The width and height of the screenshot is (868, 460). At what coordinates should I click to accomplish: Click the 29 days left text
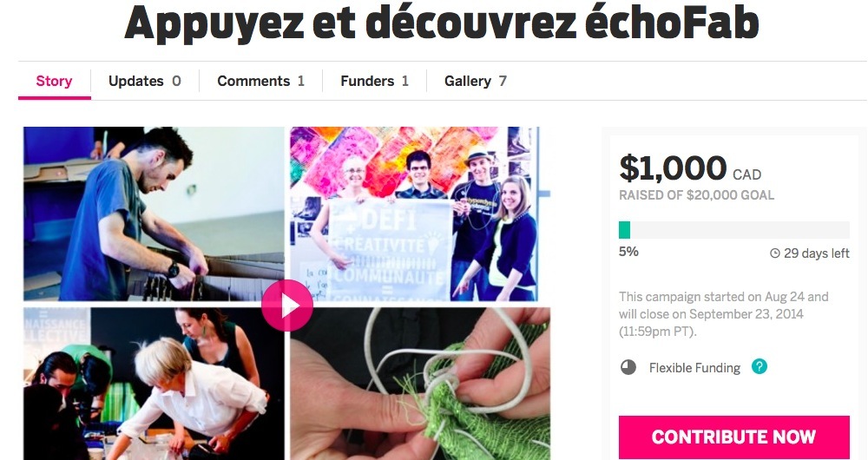(817, 253)
